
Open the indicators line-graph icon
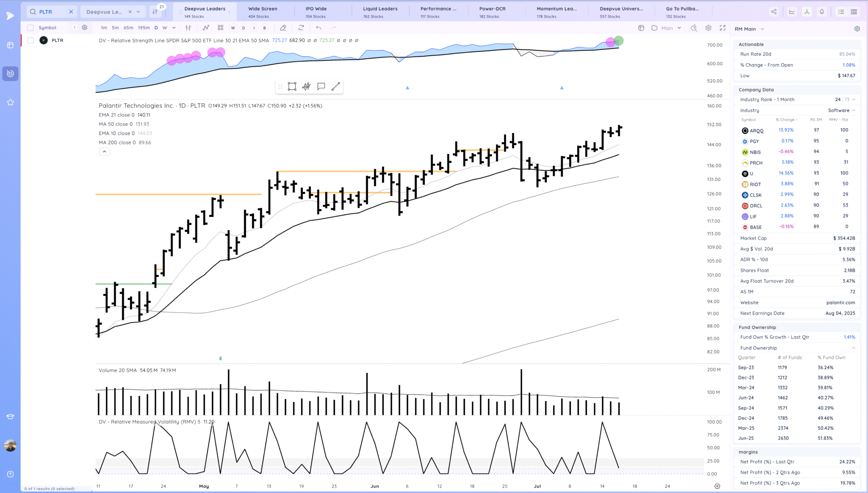coord(206,28)
